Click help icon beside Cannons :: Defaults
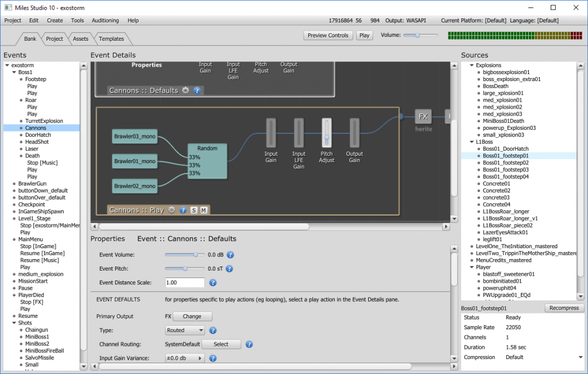 (197, 90)
